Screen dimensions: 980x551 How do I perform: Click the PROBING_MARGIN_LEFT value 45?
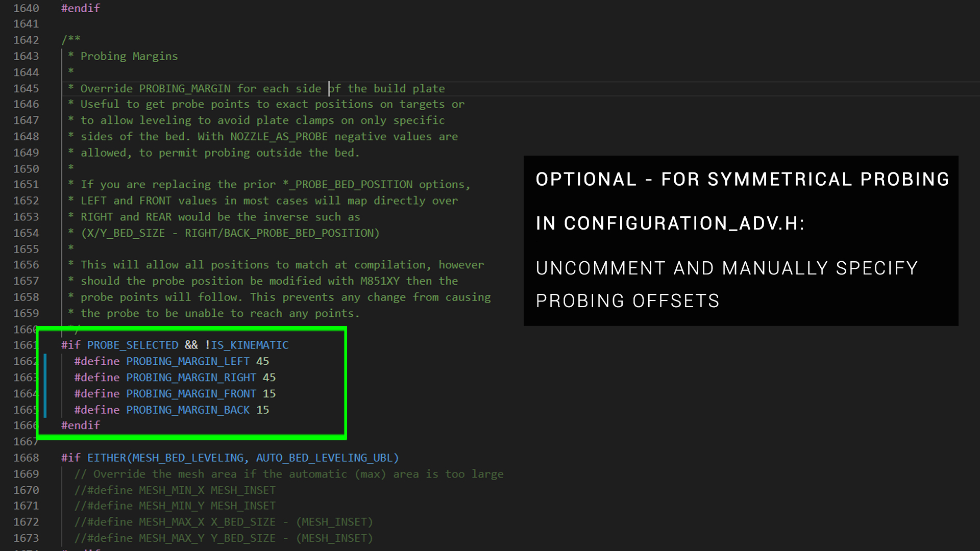coord(262,361)
